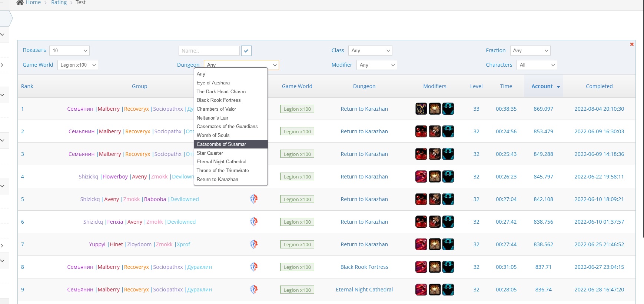Click into the Name search field

[x=209, y=51]
